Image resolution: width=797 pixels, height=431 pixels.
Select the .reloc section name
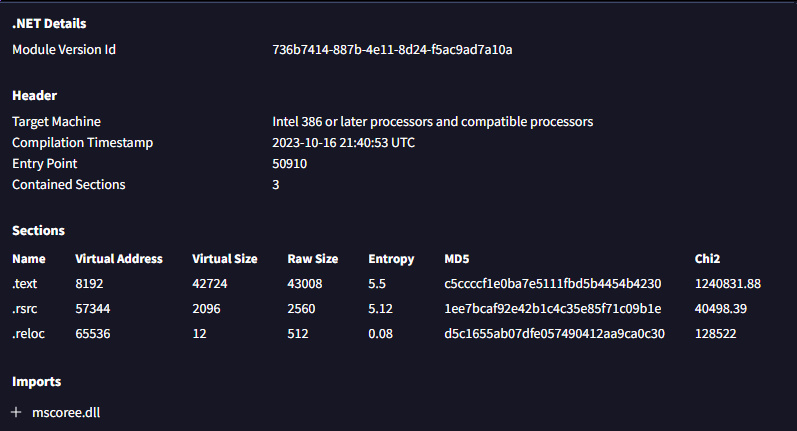(x=28, y=333)
